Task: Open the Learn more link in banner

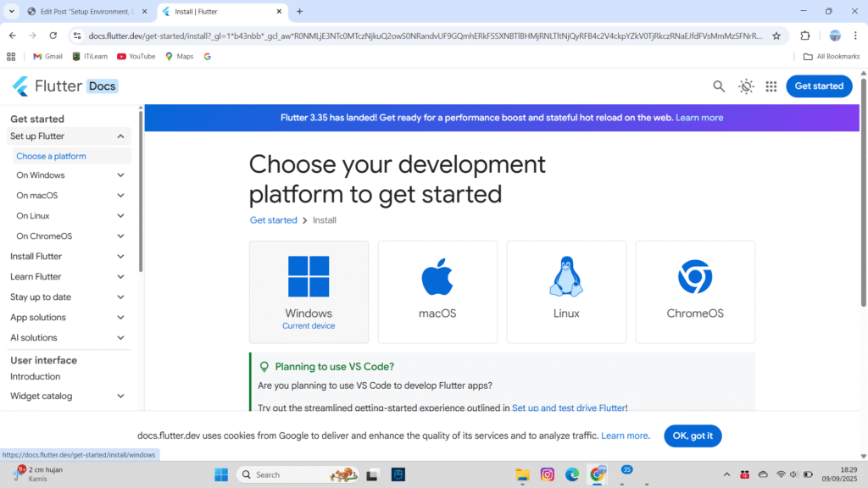Action: click(x=699, y=118)
